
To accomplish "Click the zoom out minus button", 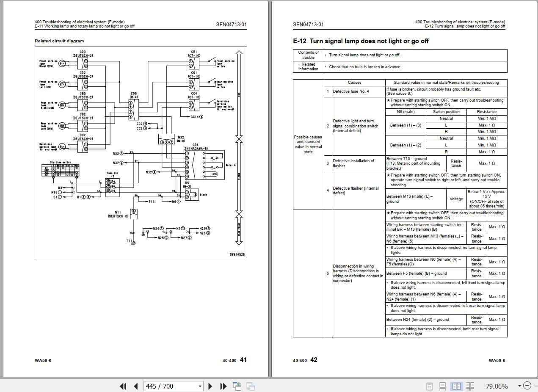I will click(x=527, y=386).
